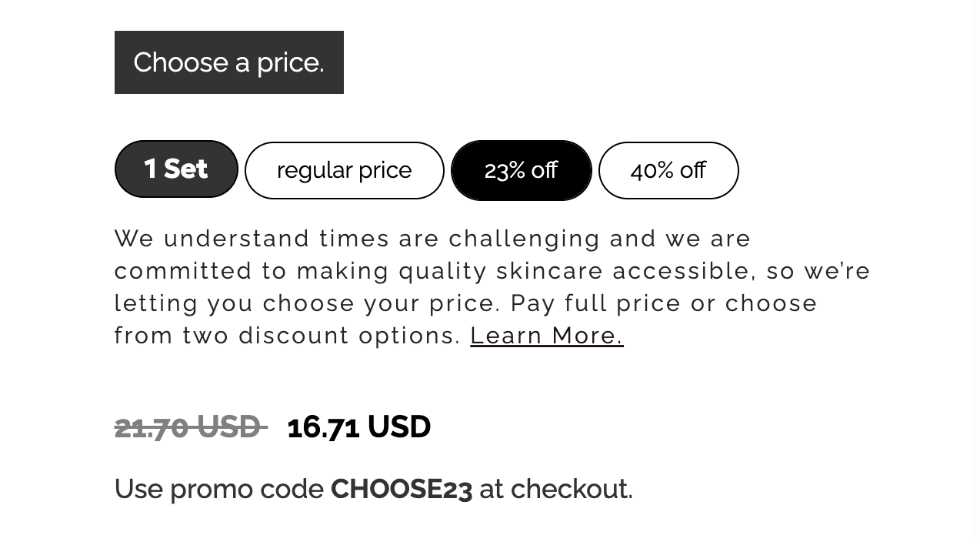
Task: Select the single set quantity option
Action: (x=176, y=169)
